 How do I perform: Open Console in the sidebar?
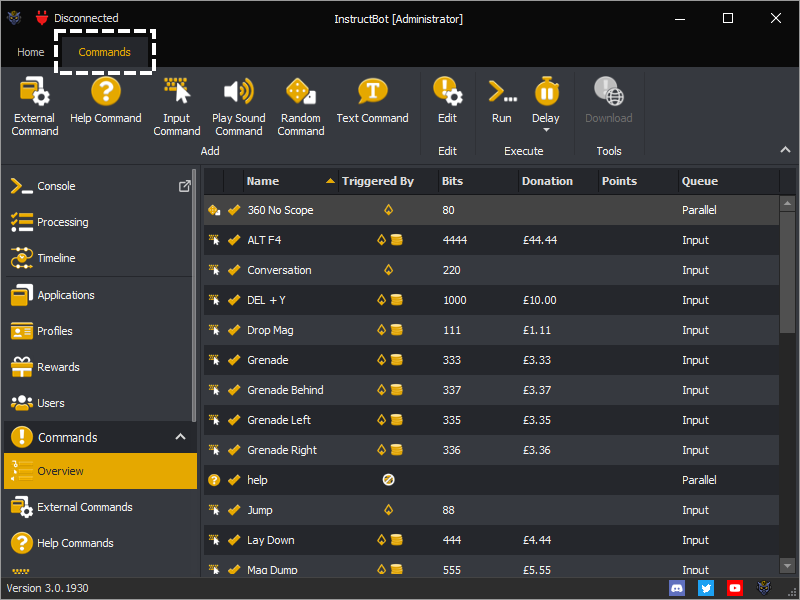click(x=56, y=186)
